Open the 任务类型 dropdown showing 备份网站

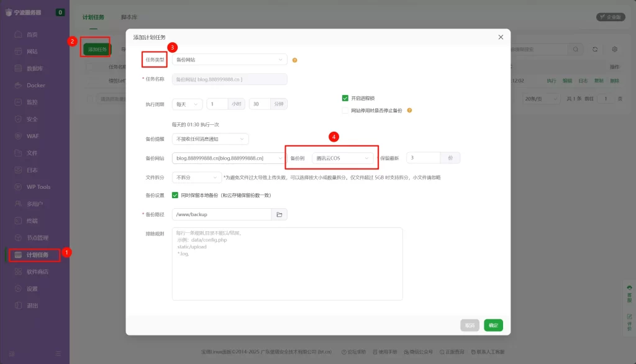point(229,60)
